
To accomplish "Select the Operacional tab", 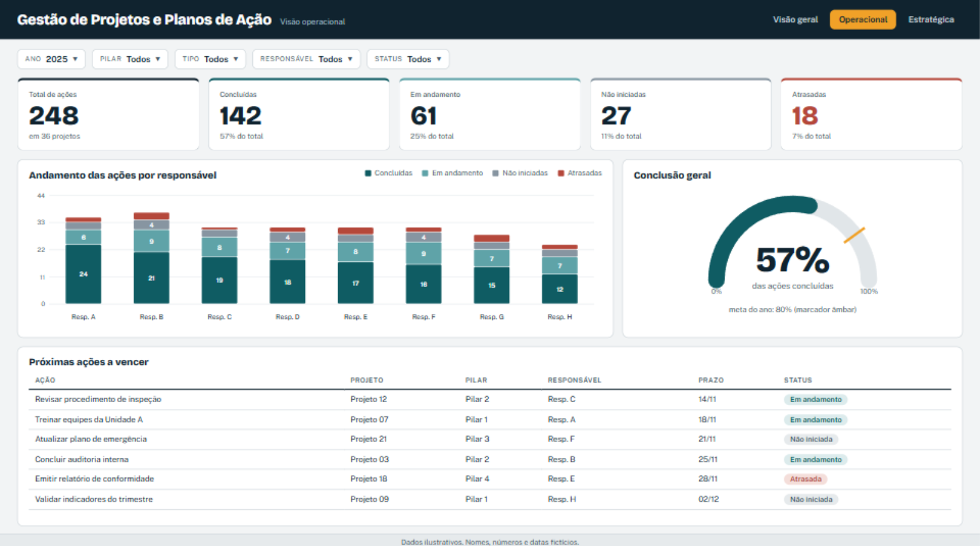I will [x=863, y=20].
